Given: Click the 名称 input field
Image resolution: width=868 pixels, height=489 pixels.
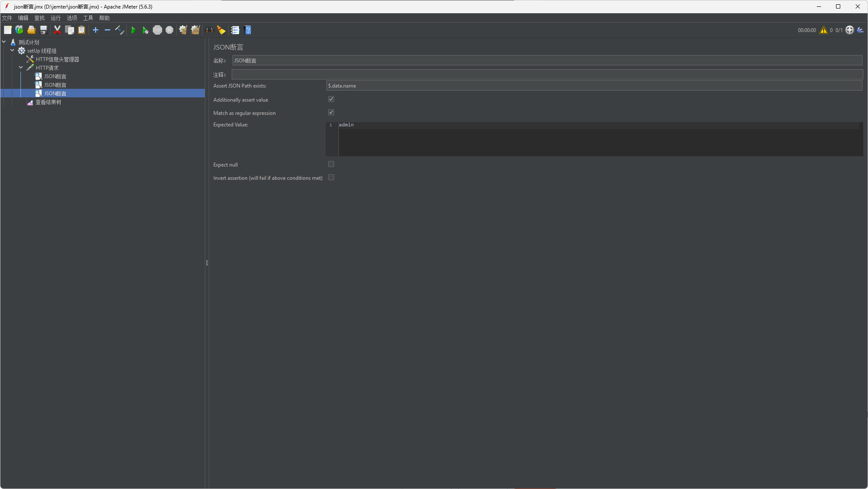Looking at the screenshot, I should tap(547, 61).
